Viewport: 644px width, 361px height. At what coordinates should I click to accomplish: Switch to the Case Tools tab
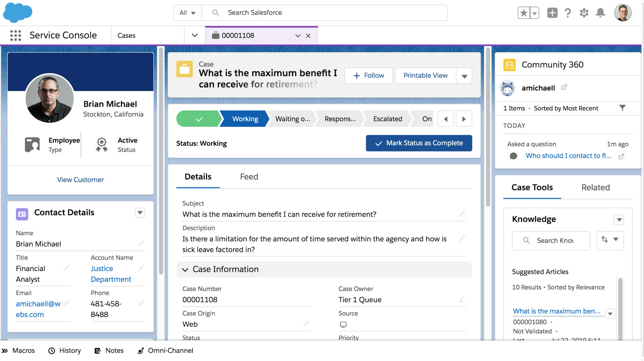pyautogui.click(x=532, y=188)
